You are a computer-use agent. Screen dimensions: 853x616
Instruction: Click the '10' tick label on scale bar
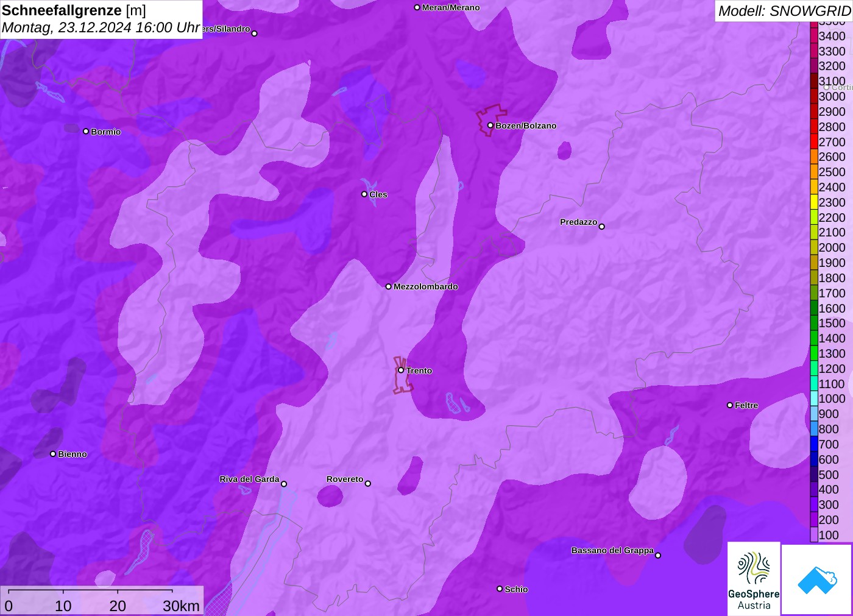63,606
